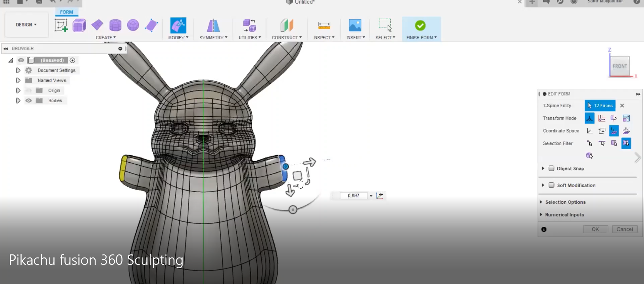Activate the Unsaved component radio button

pyautogui.click(x=72, y=60)
